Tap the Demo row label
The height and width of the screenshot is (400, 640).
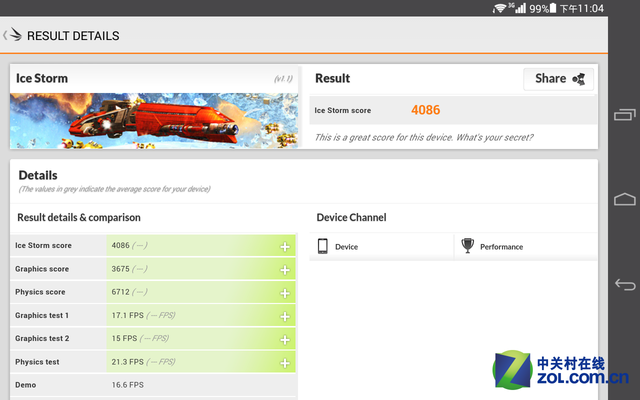pos(25,385)
